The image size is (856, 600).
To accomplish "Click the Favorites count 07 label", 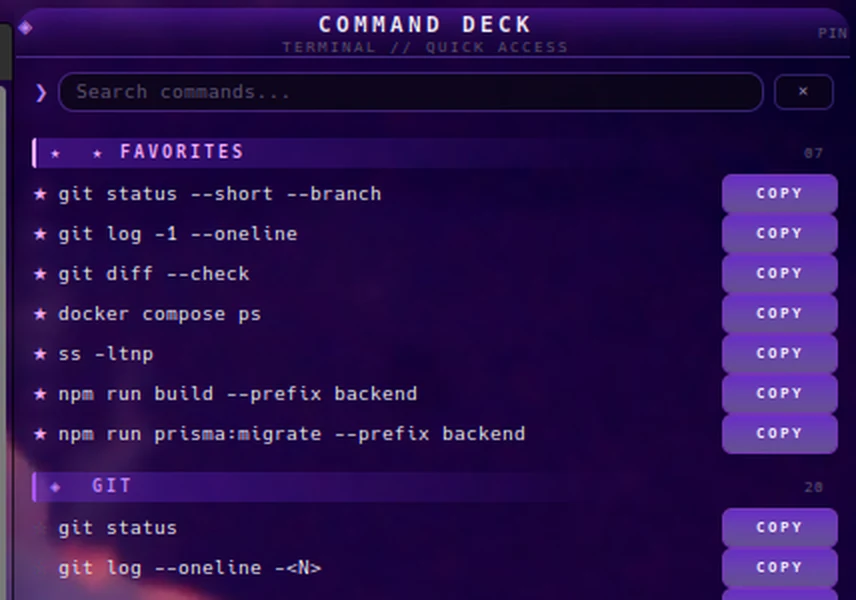I will click(813, 153).
